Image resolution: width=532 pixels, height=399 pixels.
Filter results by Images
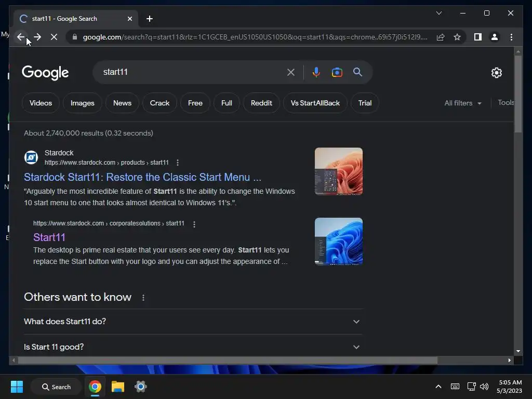click(83, 103)
